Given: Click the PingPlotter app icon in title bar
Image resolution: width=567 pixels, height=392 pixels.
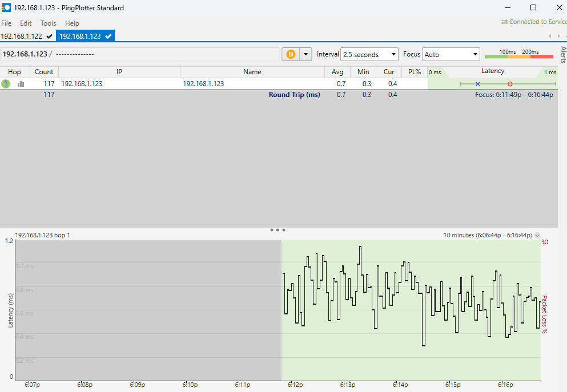Looking at the screenshot, I should pos(6,8).
